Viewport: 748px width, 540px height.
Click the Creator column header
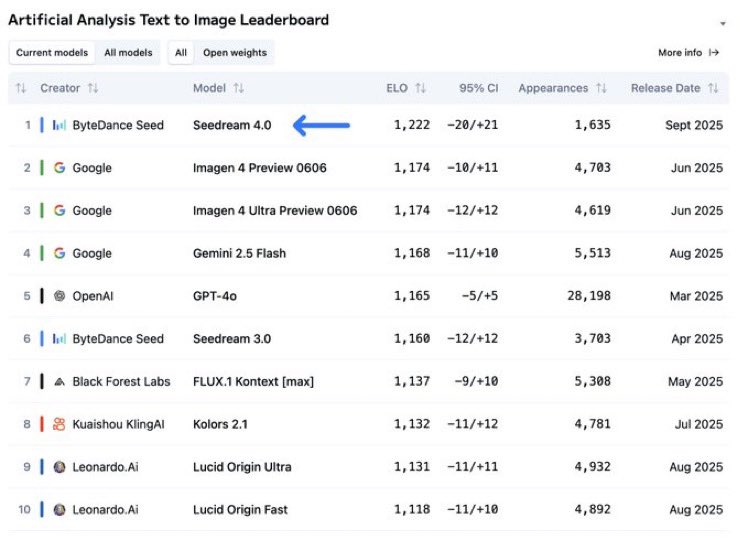click(60, 88)
